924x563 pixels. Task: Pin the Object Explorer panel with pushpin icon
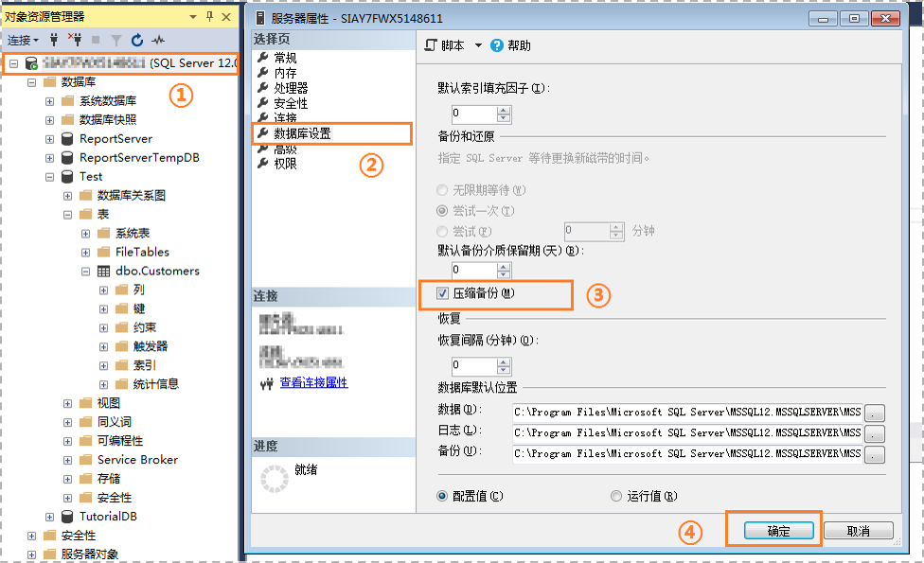coord(210,16)
